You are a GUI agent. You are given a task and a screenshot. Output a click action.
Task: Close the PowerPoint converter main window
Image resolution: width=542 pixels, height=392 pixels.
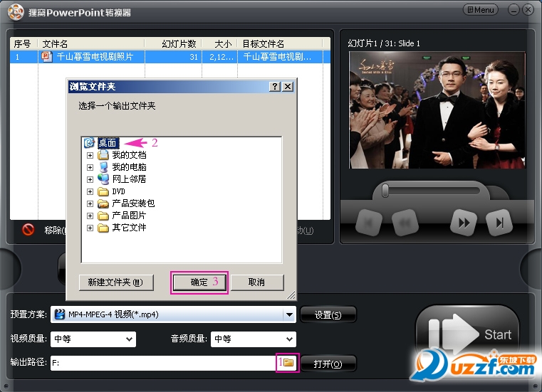click(528, 10)
